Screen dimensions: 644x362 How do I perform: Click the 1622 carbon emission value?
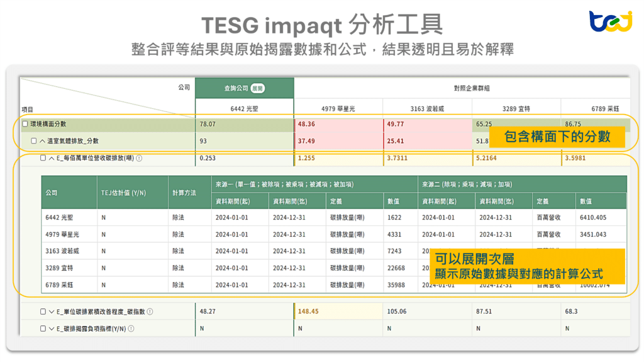[x=394, y=218]
